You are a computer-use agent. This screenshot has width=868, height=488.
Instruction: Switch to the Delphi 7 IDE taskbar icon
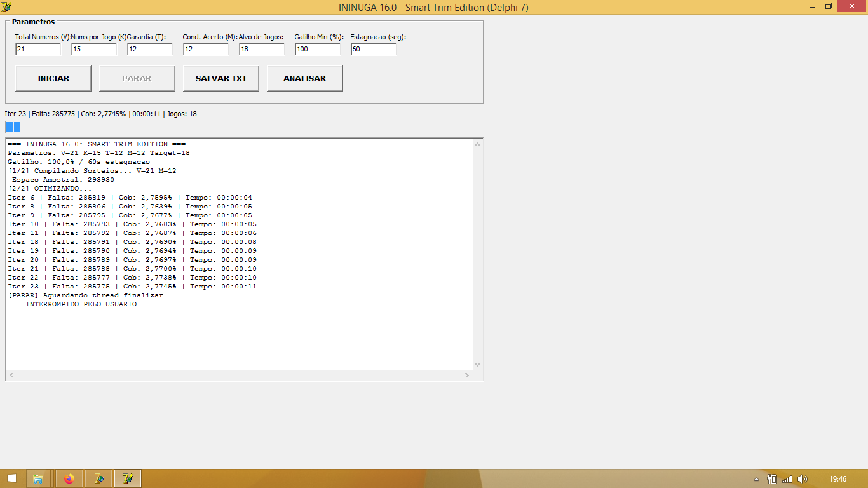pyautogui.click(x=98, y=478)
